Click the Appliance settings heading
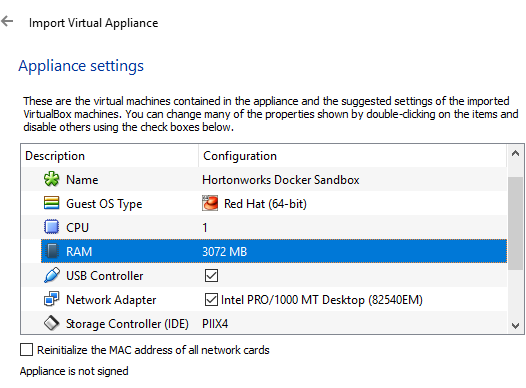Image resolution: width=526 pixels, height=388 pixels. [81, 66]
